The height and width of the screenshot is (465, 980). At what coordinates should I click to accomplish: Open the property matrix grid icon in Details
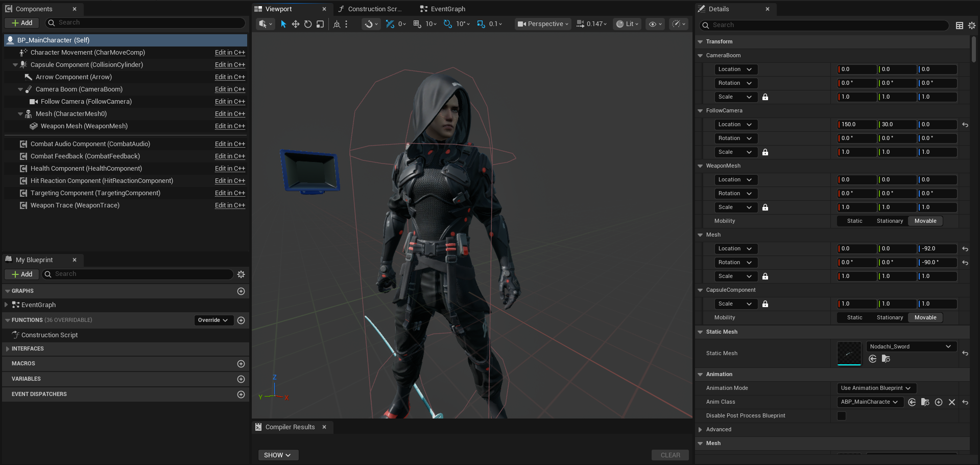(x=960, y=26)
